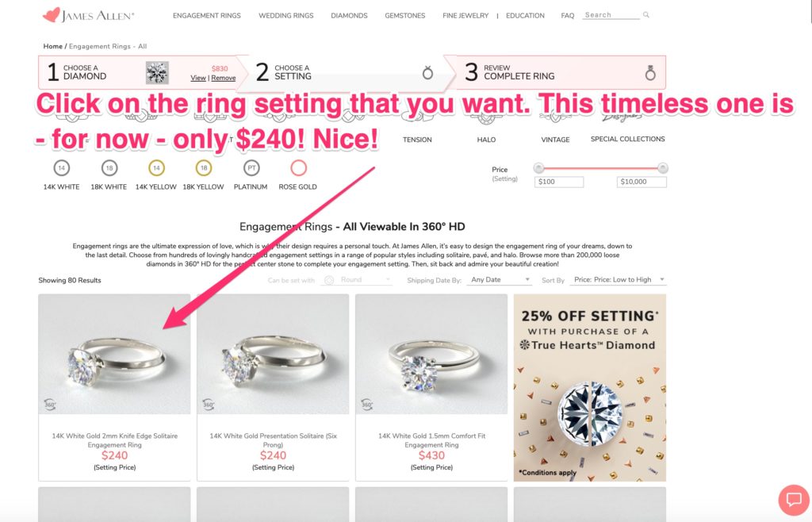Click the ring icon in Review Complete Ring step
Image resolution: width=812 pixels, height=522 pixels.
(650, 72)
